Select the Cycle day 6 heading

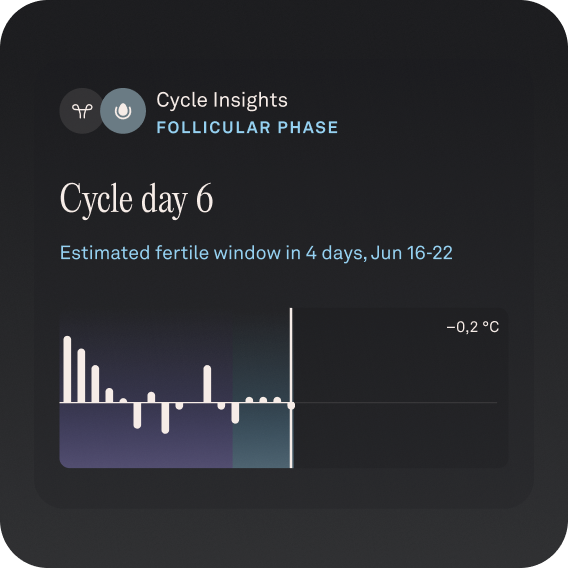coord(137,199)
